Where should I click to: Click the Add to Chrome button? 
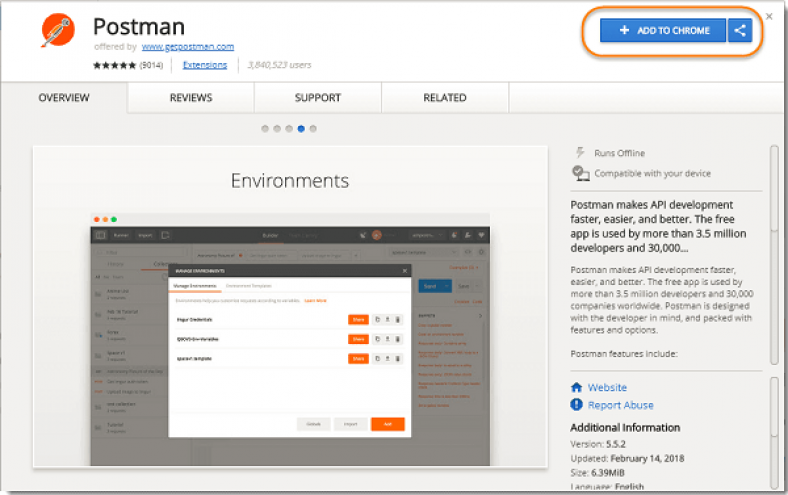click(663, 30)
